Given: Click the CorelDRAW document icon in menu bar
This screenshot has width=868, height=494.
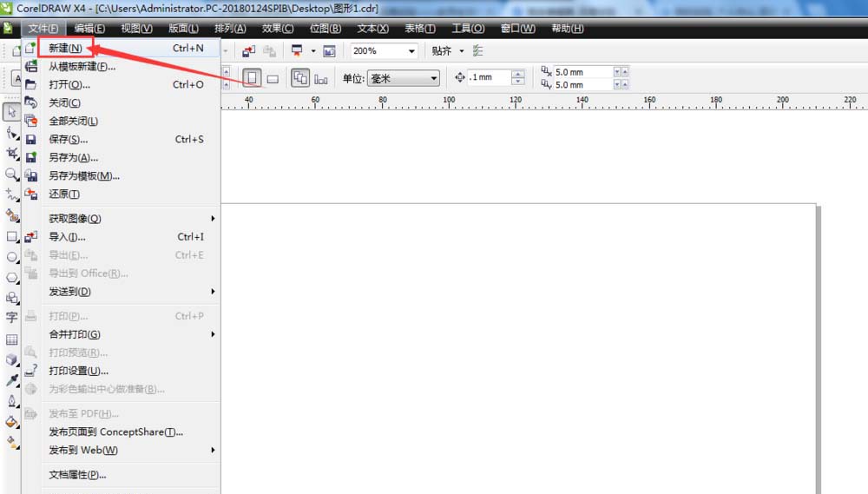Looking at the screenshot, I should click(8, 29).
